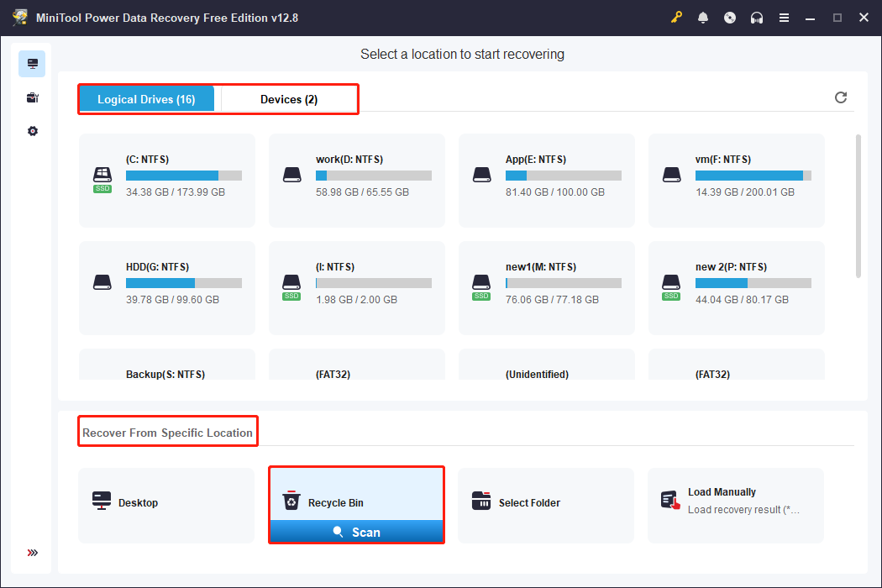This screenshot has height=588, width=882.
Task: Open the hamburger menu in the title bar
Action: [784, 17]
